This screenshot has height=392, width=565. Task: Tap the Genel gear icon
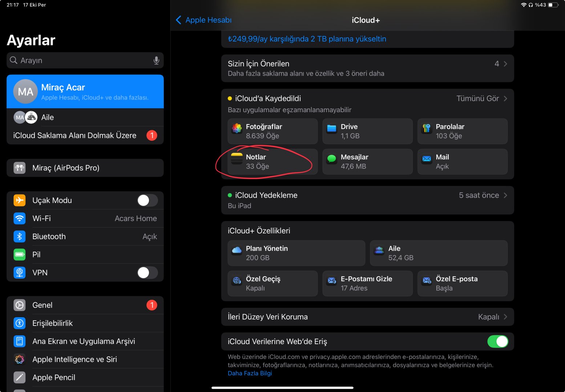pos(20,305)
